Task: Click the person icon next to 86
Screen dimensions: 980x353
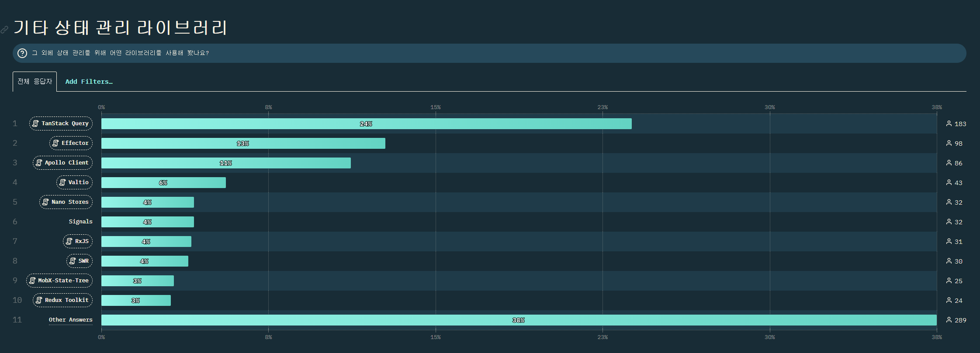Action: pyautogui.click(x=949, y=163)
